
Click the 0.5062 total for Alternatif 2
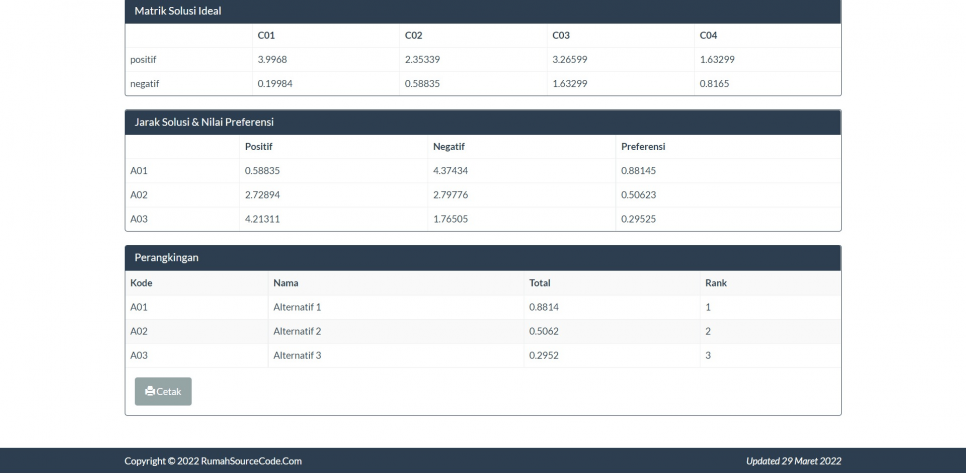tap(543, 331)
